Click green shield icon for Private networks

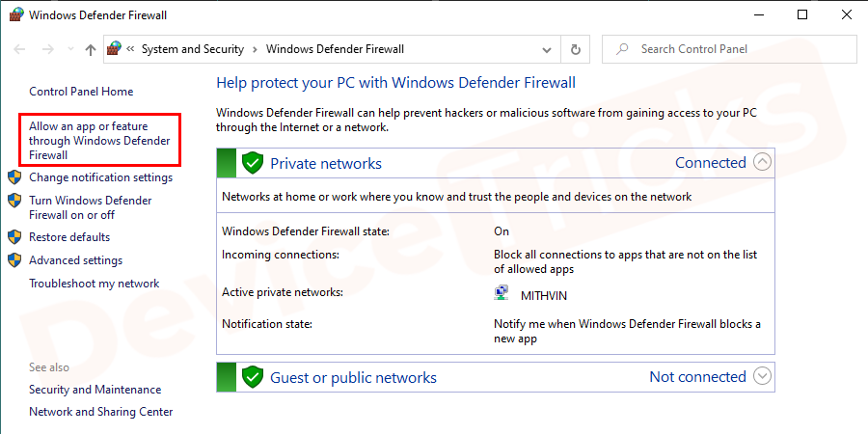pyautogui.click(x=252, y=163)
